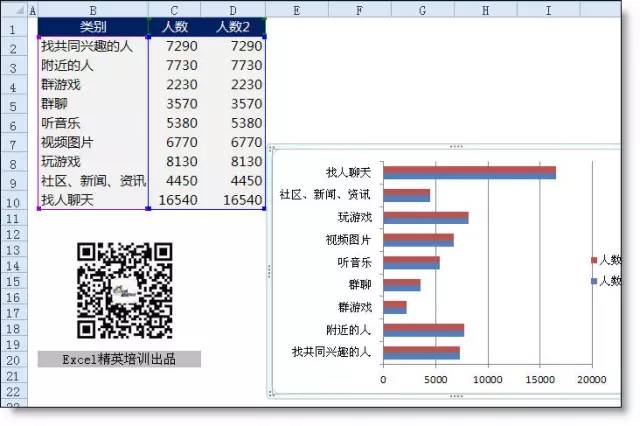Click value 7730 in column D
The height and width of the screenshot is (426, 640).
[x=233, y=65]
